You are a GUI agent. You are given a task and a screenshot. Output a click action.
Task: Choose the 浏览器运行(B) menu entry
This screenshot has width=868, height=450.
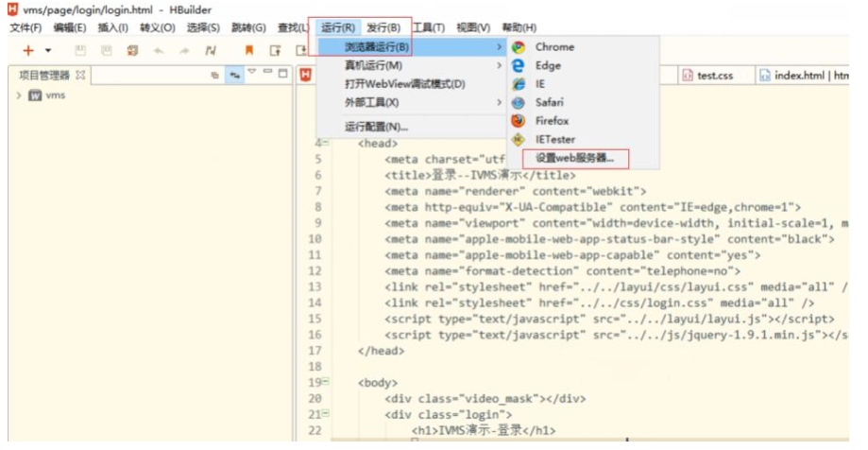point(411,47)
